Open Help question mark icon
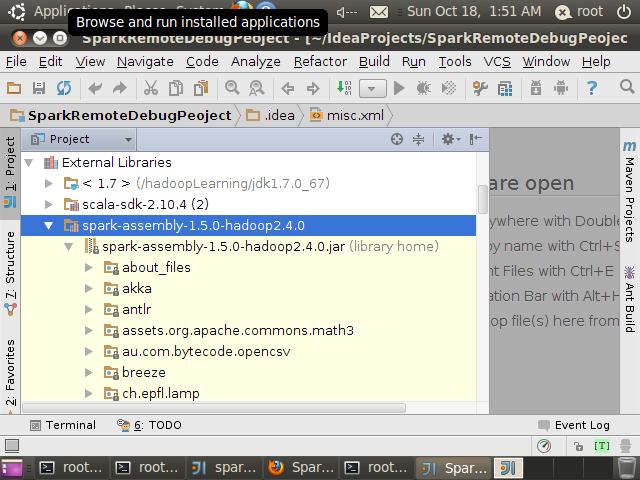 click(591, 88)
